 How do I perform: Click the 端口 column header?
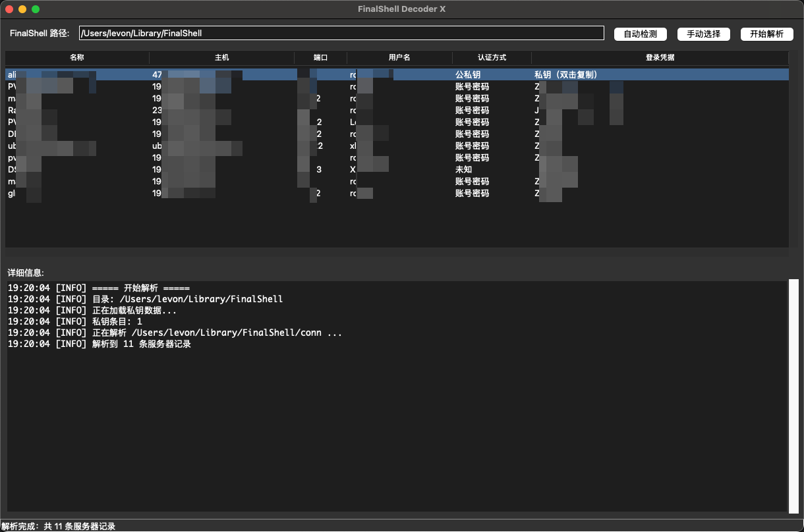pos(321,57)
